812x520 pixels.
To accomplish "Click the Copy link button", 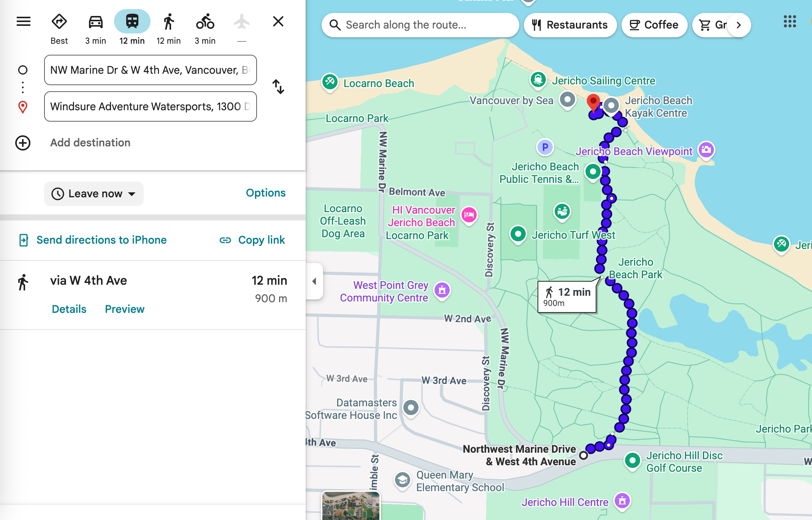I will click(x=252, y=240).
